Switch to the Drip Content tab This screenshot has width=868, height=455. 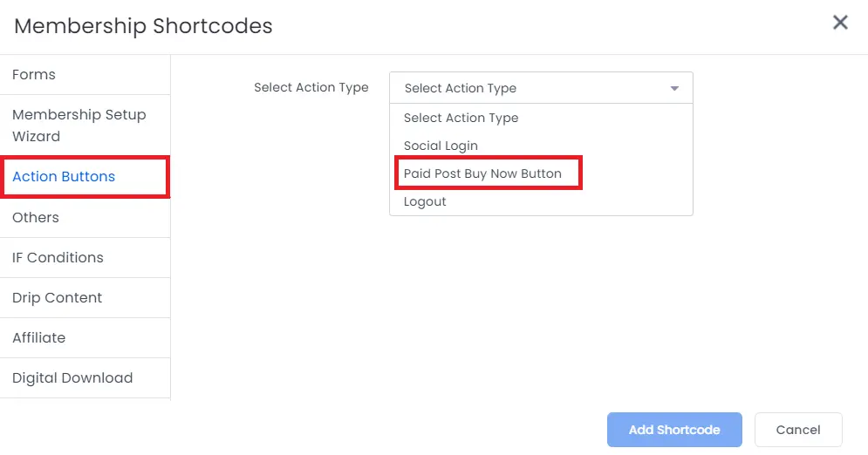(x=85, y=297)
